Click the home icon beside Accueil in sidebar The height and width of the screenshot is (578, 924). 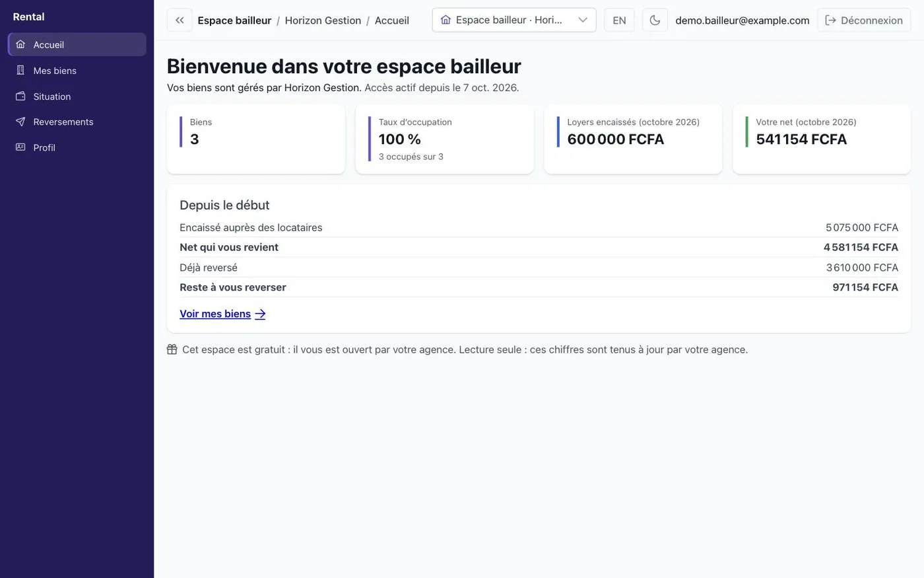[x=20, y=44]
